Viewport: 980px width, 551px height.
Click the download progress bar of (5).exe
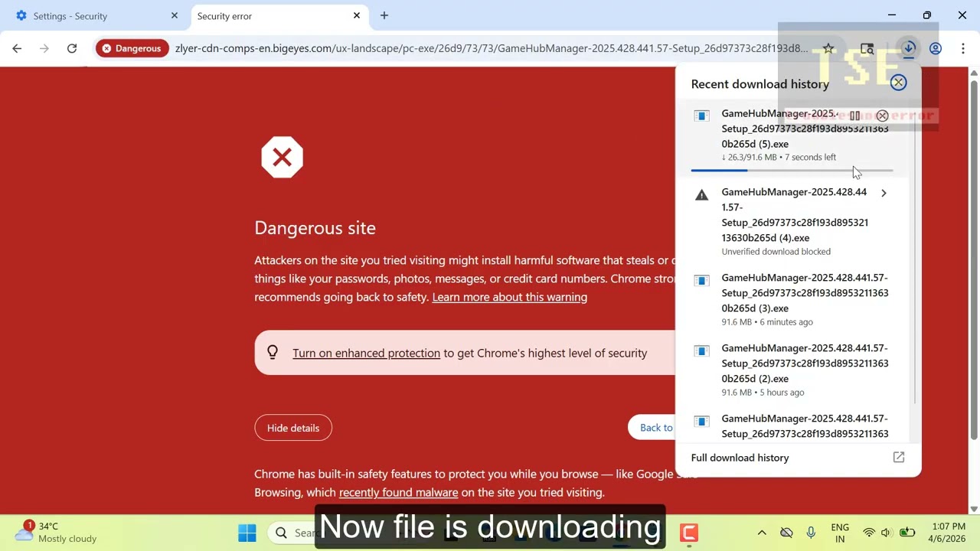pos(792,170)
